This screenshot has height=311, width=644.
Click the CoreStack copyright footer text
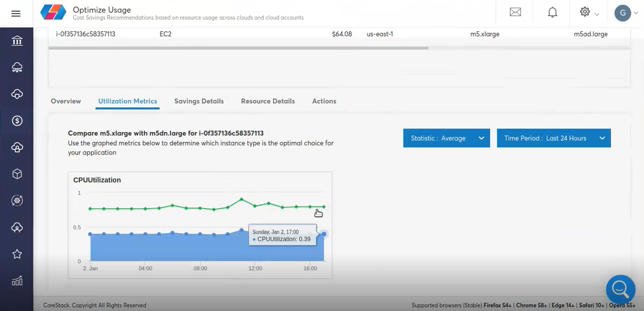95,305
